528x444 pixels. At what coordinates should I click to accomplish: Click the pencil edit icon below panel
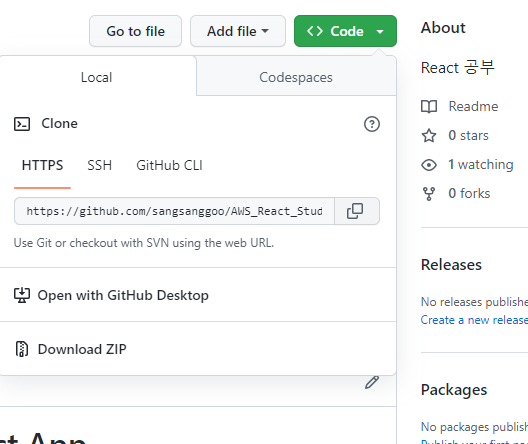[372, 382]
